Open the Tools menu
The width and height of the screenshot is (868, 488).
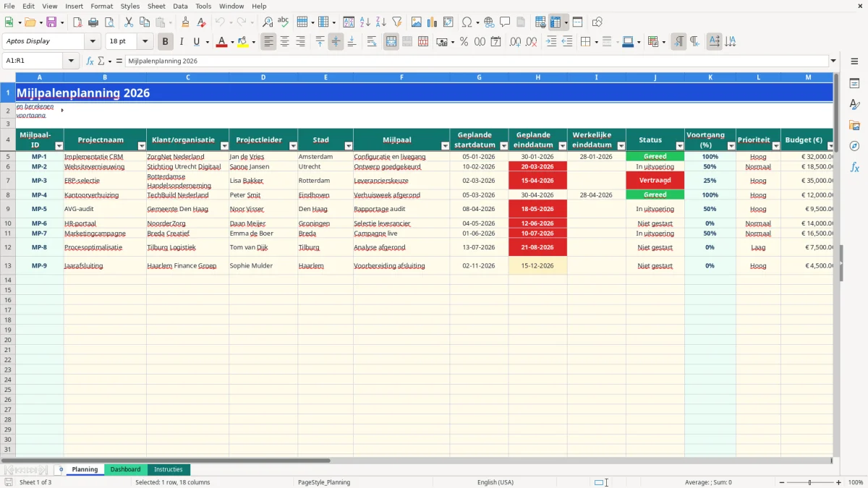point(203,6)
